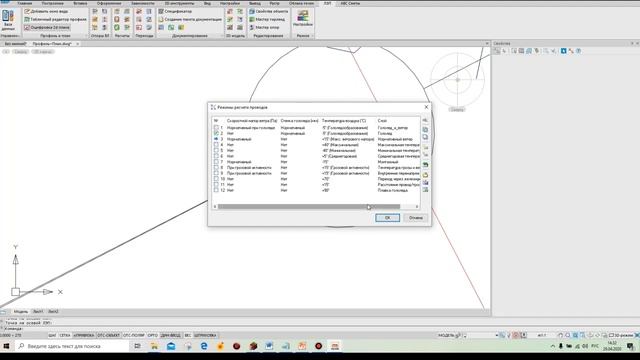
Task: Click the Слой column header in dialog
Action: [382, 121]
